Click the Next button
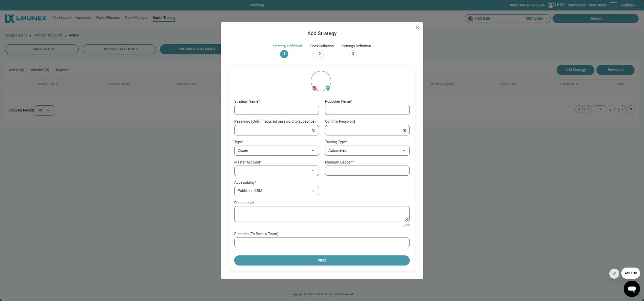 [322, 260]
